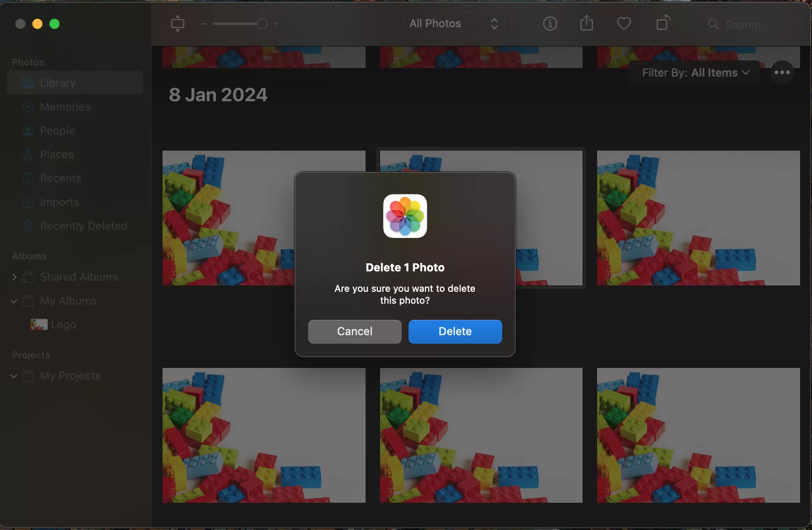
Task: Click the Share icon in toolbar
Action: coord(586,23)
